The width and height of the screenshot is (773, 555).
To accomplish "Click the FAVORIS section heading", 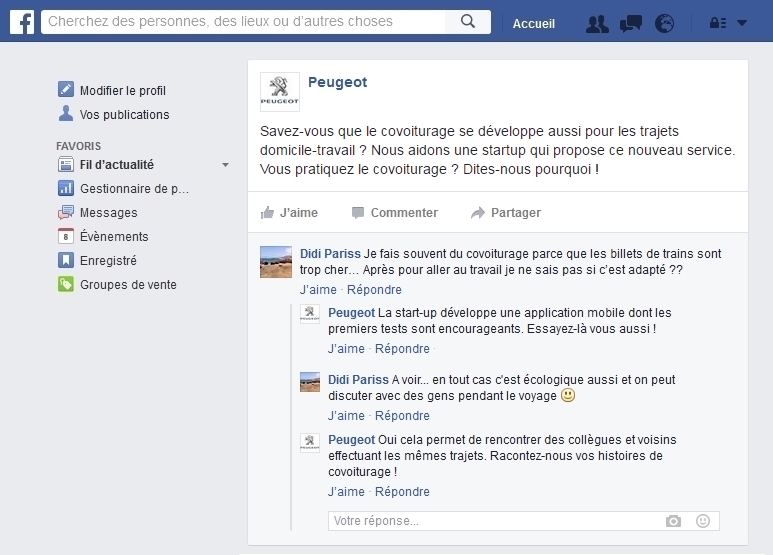I will pyautogui.click(x=78, y=146).
